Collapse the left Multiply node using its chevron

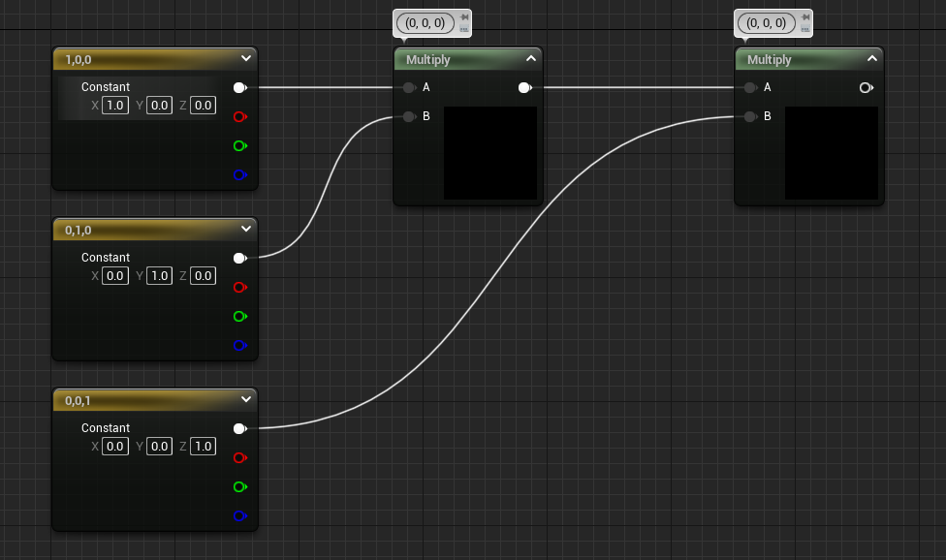530,59
